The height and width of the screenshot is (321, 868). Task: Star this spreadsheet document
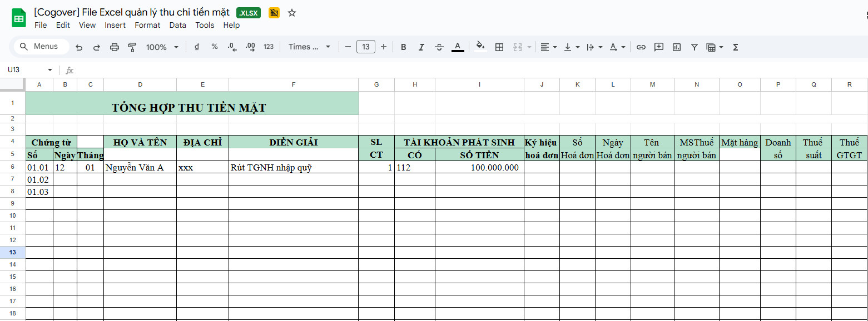click(x=292, y=13)
